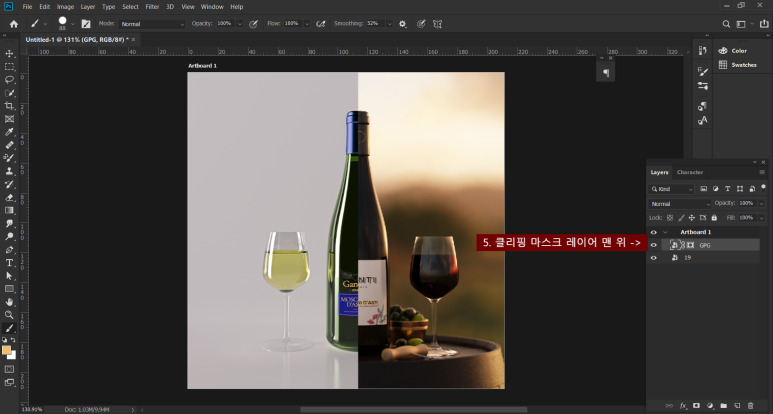Toggle pressure for size

421,24
